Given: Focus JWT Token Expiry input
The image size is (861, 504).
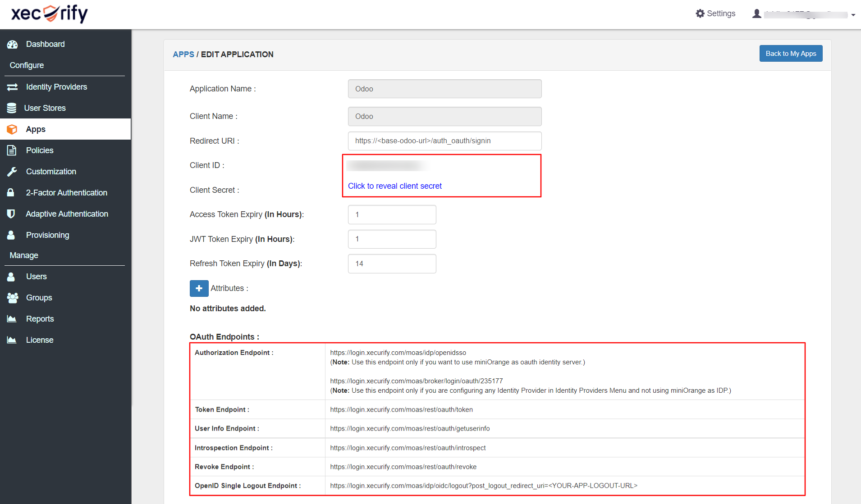Looking at the screenshot, I should 392,239.
